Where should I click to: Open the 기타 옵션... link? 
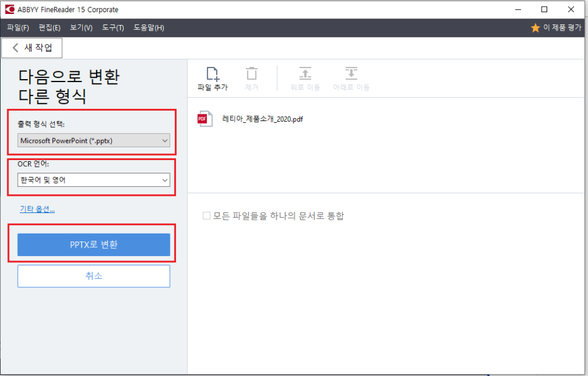click(37, 209)
